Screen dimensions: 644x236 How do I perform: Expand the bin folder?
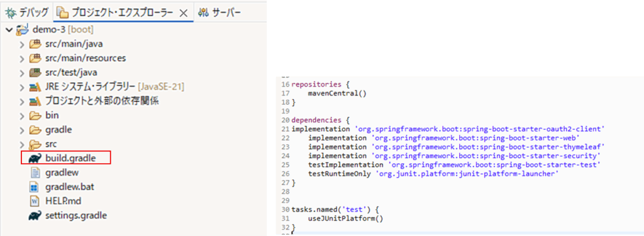tap(22, 115)
